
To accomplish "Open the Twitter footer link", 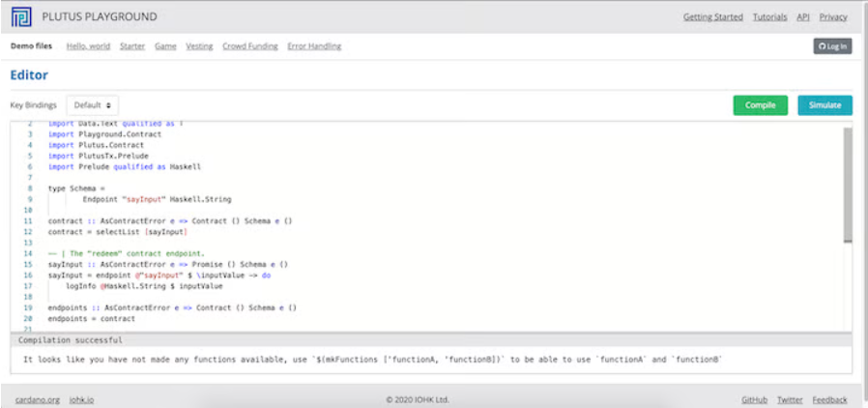I will (790, 399).
